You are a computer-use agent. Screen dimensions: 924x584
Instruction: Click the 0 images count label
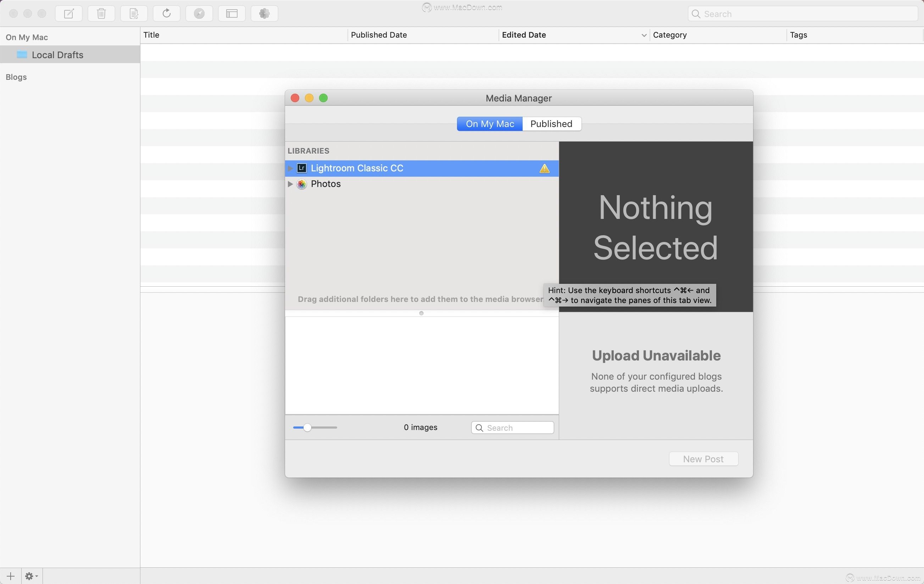click(x=421, y=427)
